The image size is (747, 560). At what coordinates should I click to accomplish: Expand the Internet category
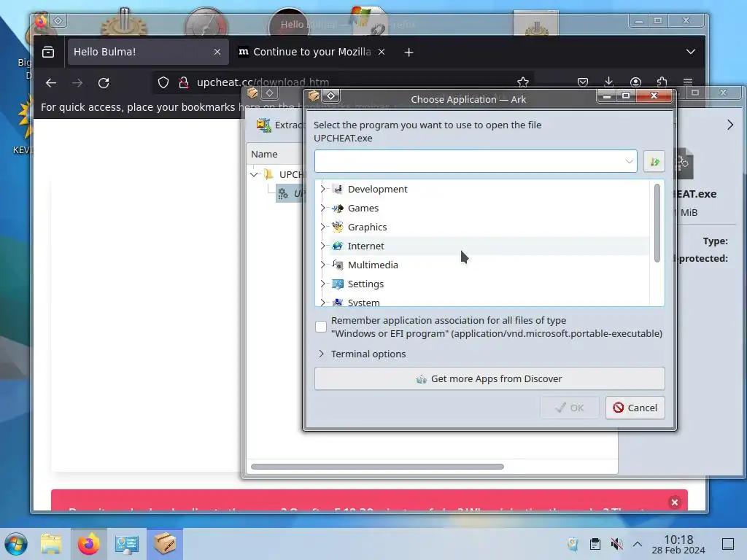(x=323, y=246)
